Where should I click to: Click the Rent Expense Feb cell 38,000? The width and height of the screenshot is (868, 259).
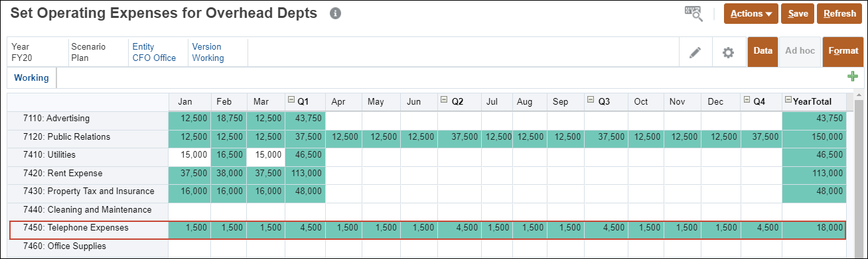[x=229, y=175]
